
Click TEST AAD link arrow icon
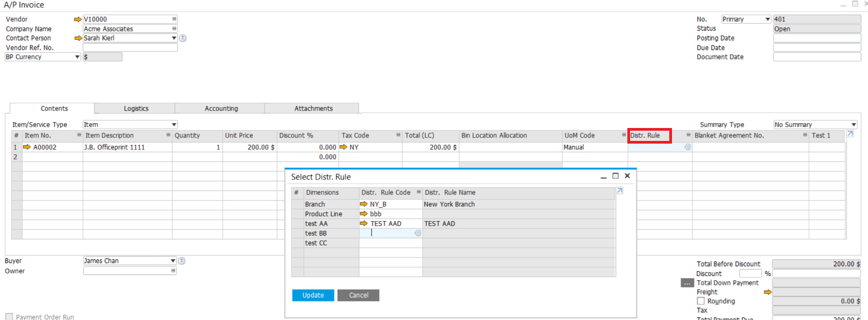[x=364, y=224]
